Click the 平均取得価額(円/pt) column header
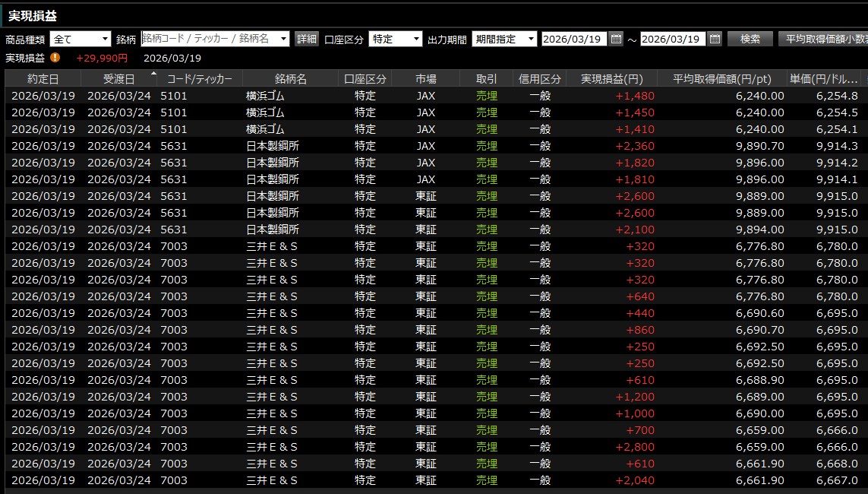The height and width of the screenshot is (494, 868). tap(724, 79)
